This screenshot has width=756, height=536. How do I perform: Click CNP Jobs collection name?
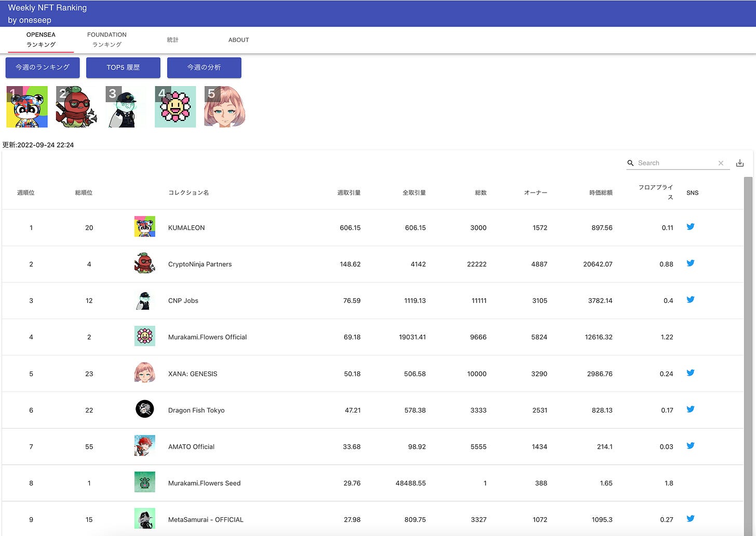[x=183, y=300]
